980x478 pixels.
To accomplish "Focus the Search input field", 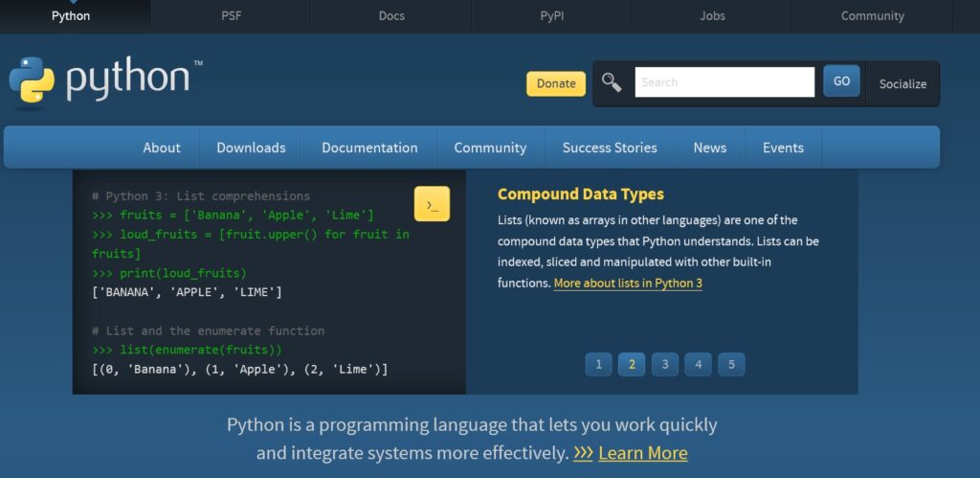I will click(724, 82).
